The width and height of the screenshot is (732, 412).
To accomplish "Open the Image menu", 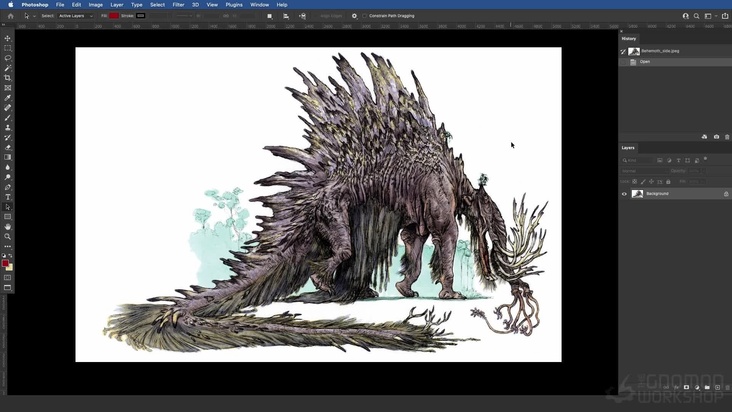I will point(96,5).
